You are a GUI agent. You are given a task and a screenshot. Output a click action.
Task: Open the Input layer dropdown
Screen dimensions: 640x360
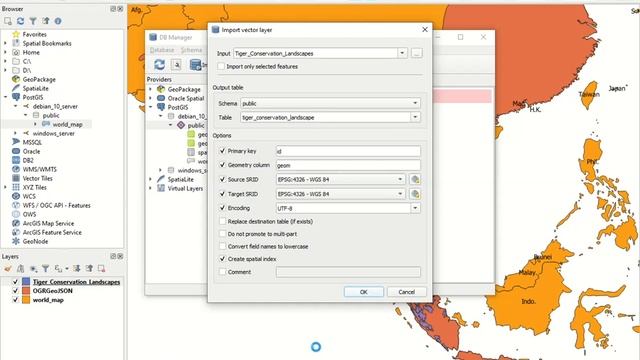tap(402, 53)
